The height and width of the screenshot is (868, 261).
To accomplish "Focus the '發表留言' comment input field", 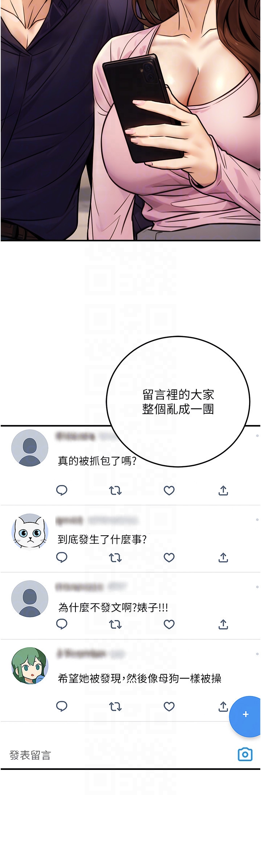I will click(120, 755).
